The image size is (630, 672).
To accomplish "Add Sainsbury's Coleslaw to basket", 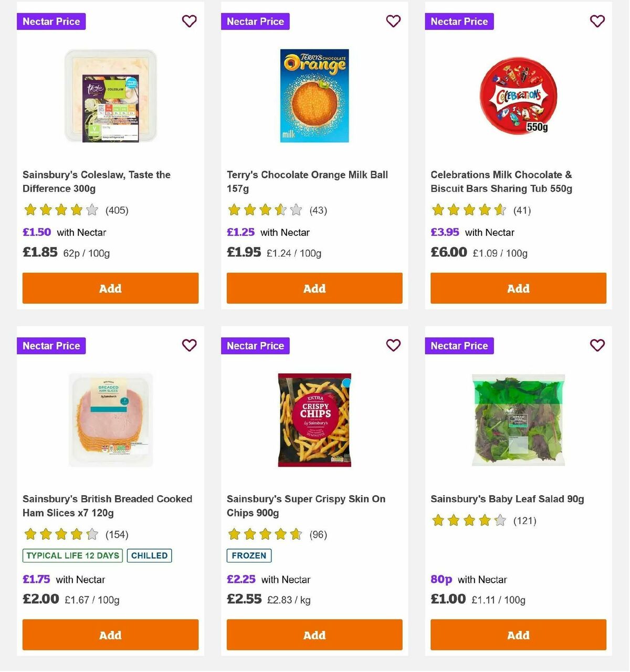I will click(x=110, y=288).
